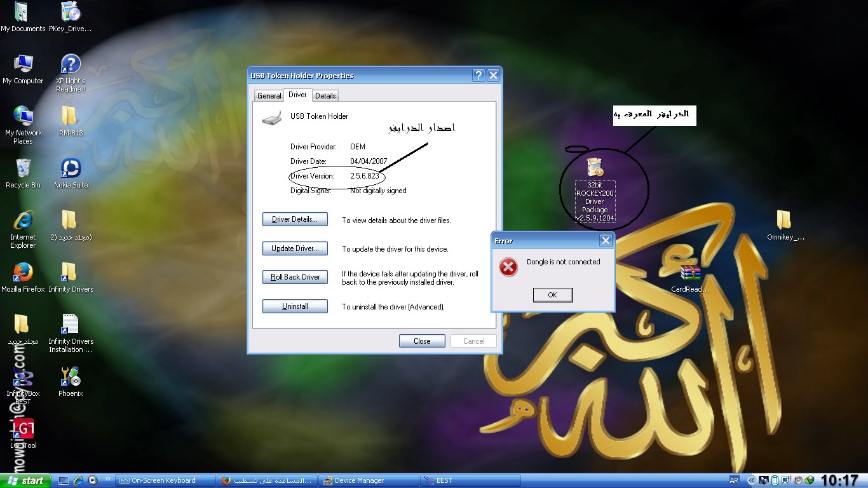Open folder named (2) مجلد جديد
The image size is (868, 488).
(71, 226)
